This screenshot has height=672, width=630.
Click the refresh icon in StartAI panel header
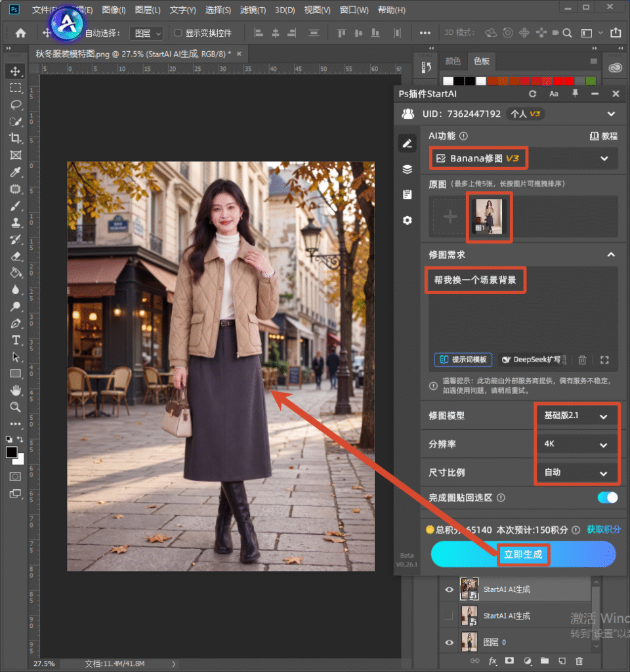[532, 94]
